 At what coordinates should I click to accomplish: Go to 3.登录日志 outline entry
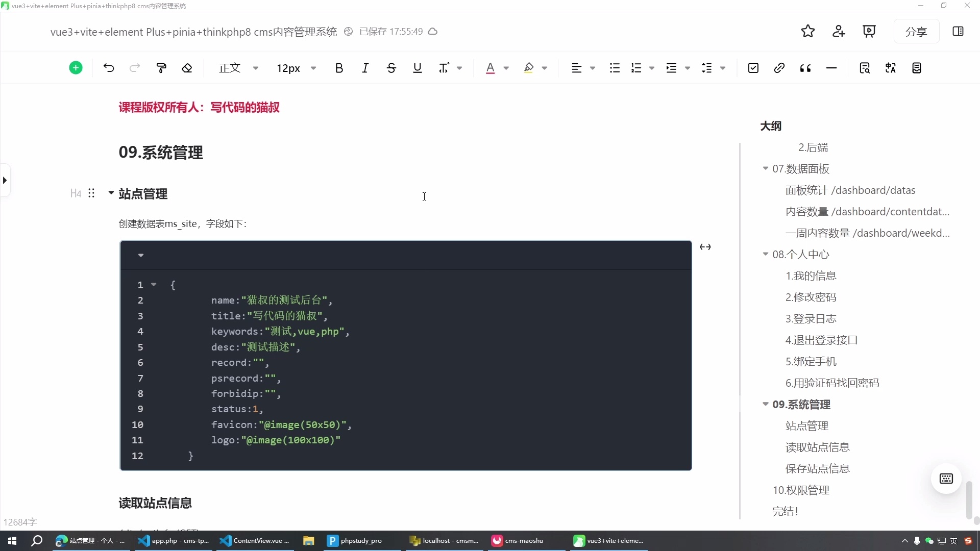[811, 319]
